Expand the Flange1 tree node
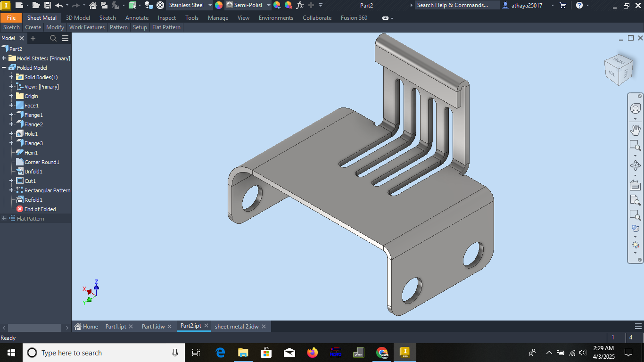The height and width of the screenshot is (362, 644). (11, 115)
